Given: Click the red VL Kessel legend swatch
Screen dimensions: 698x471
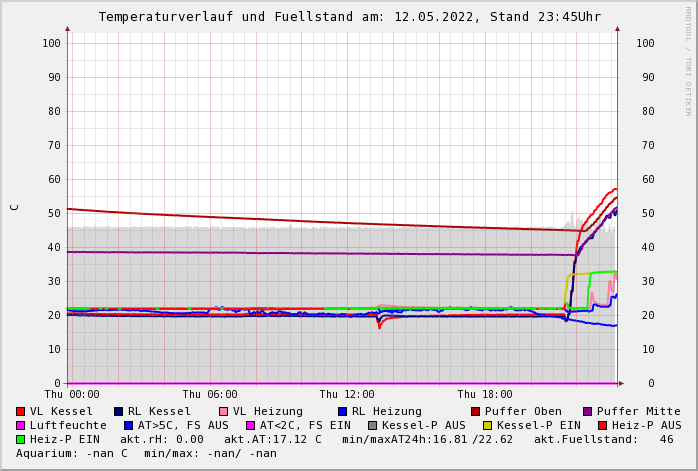Looking at the screenshot, I should click(21, 411).
